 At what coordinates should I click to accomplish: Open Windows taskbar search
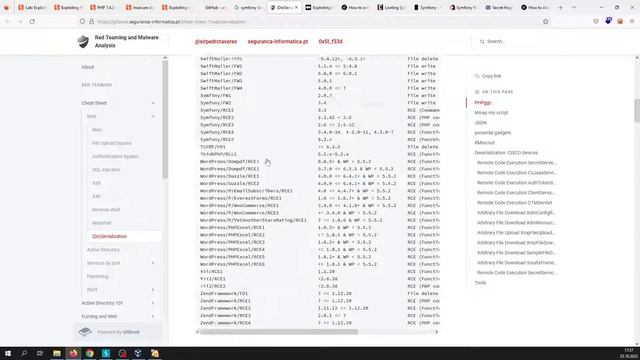coord(24,353)
